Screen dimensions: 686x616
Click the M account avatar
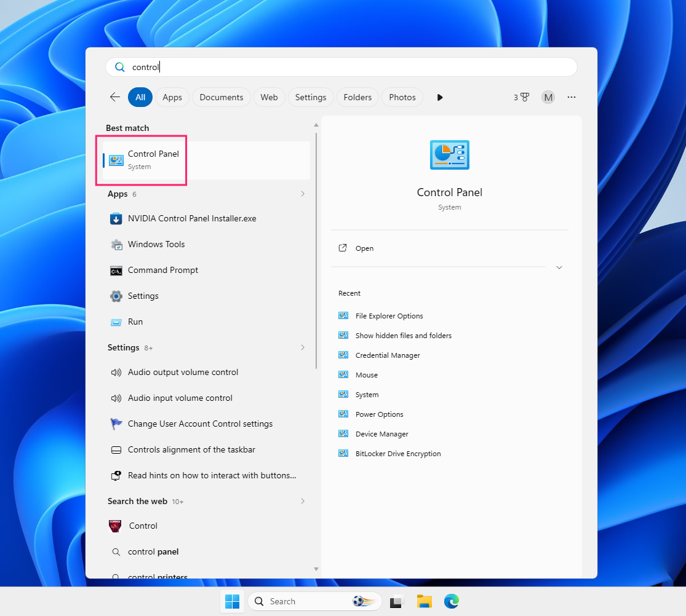point(548,97)
